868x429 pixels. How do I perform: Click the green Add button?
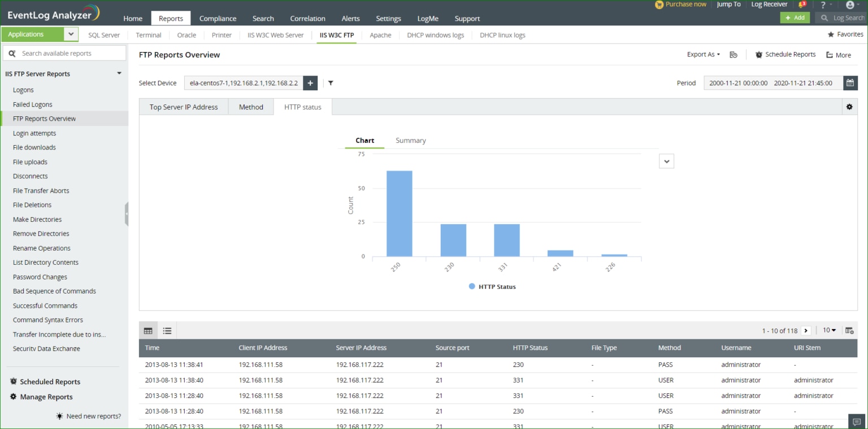click(795, 17)
